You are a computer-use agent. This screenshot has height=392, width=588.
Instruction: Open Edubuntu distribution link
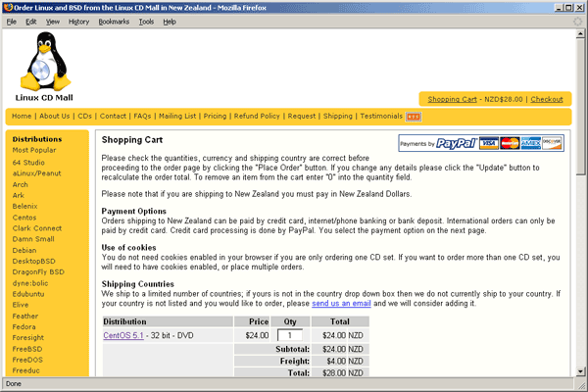point(28,294)
